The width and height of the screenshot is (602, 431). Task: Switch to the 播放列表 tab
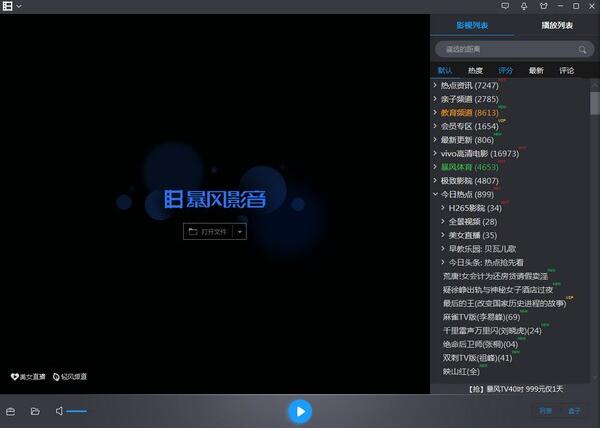(x=557, y=25)
